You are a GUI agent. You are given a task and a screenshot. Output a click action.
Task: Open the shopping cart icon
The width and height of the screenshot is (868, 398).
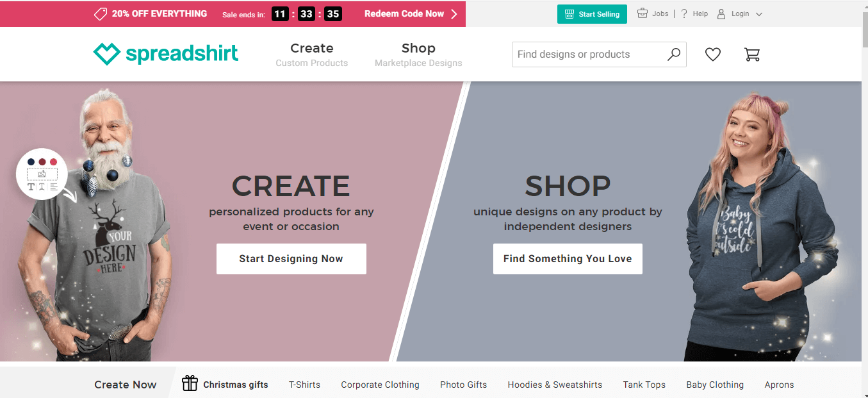[752, 54]
